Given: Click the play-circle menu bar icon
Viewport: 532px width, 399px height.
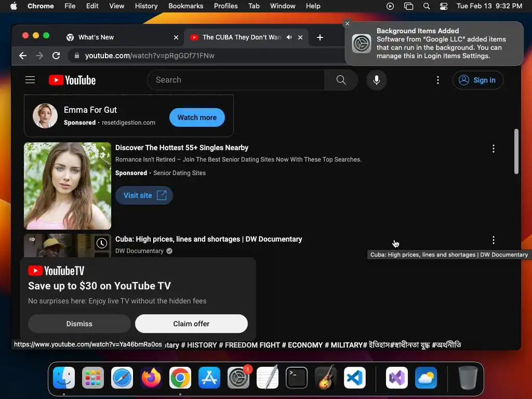Looking at the screenshot, I should (x=390, y=6).
